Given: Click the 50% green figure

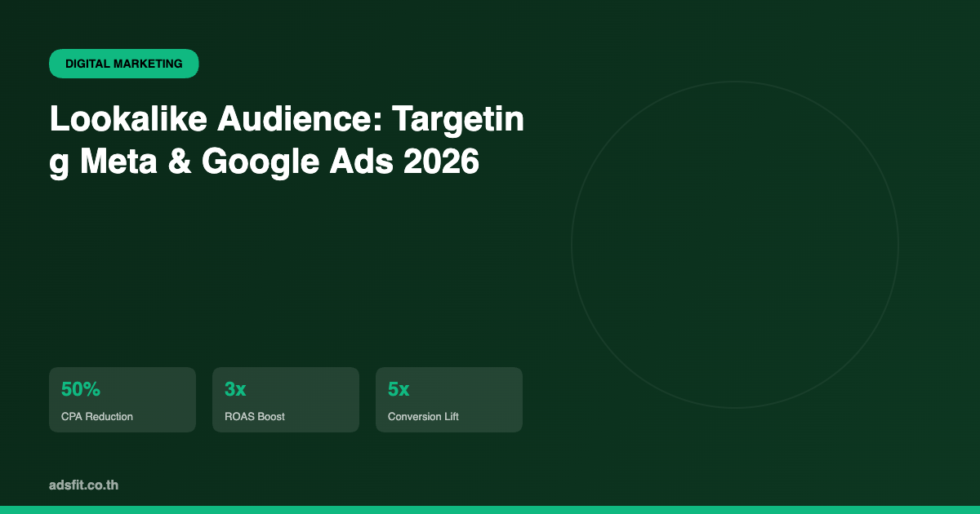Looking at the screenshot, I should 81,390.
